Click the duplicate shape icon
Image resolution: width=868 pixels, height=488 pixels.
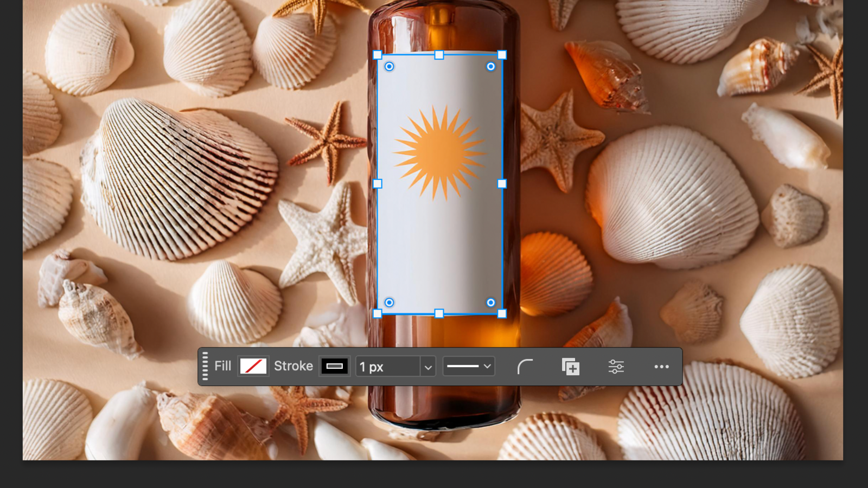[570, 367]
